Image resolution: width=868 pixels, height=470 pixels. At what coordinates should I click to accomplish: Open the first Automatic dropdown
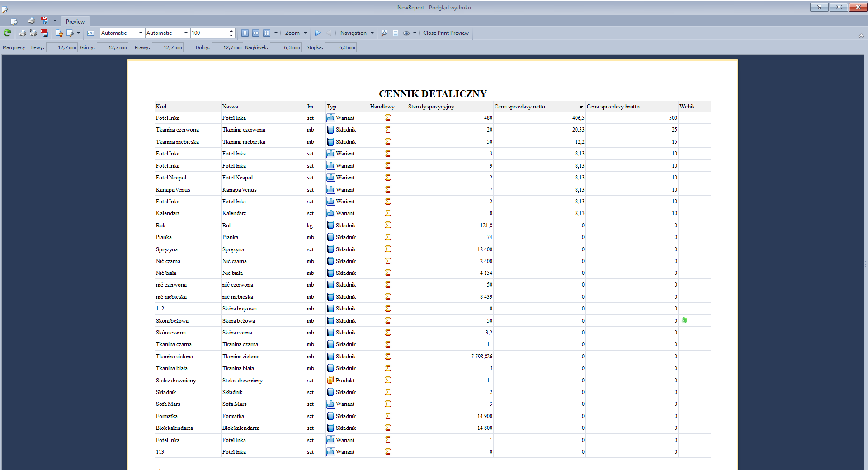point(141,33)
